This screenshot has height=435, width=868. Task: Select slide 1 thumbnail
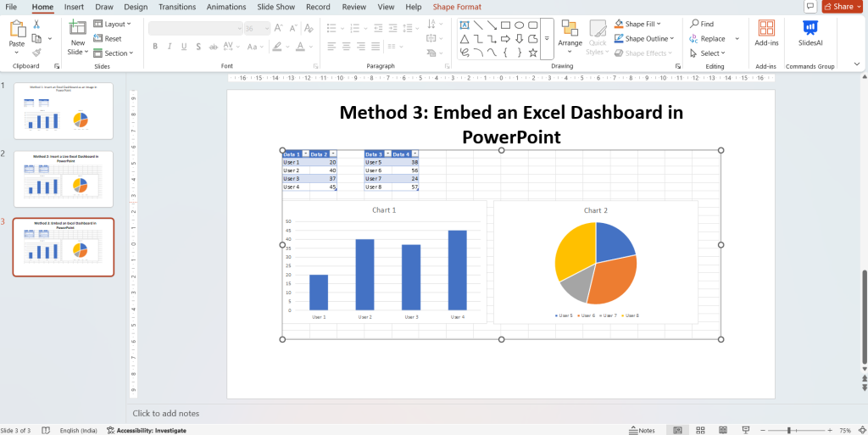coord(63,111)
